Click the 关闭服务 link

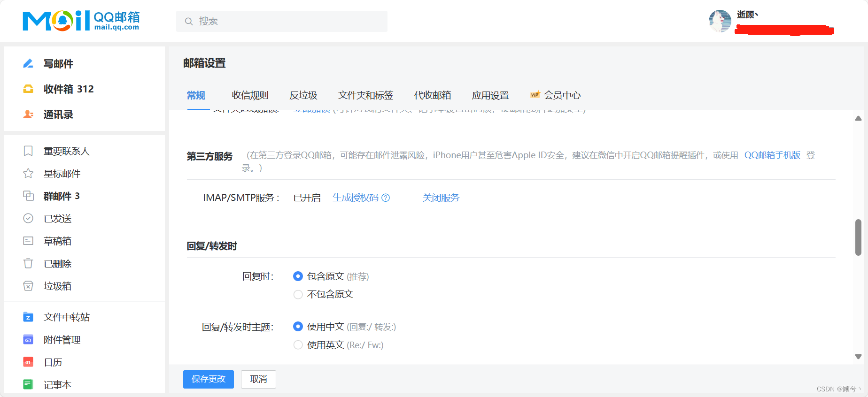[441, 198]
